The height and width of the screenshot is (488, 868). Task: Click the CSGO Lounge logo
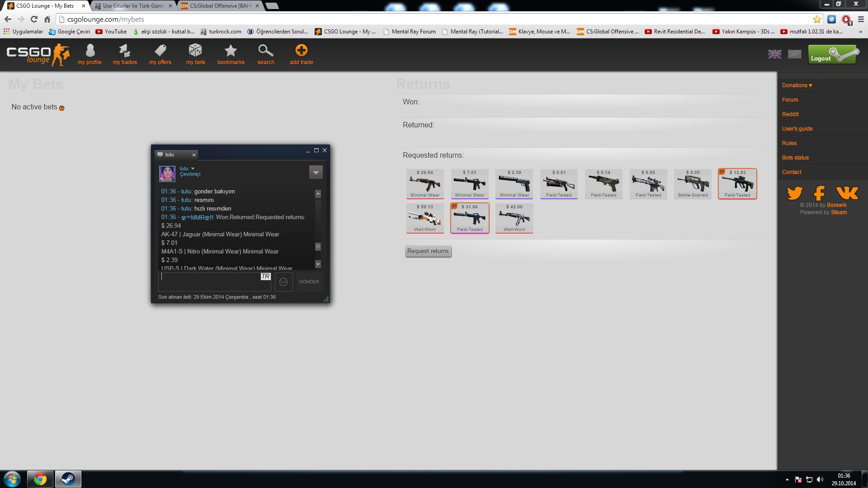[x=38, y=55]
